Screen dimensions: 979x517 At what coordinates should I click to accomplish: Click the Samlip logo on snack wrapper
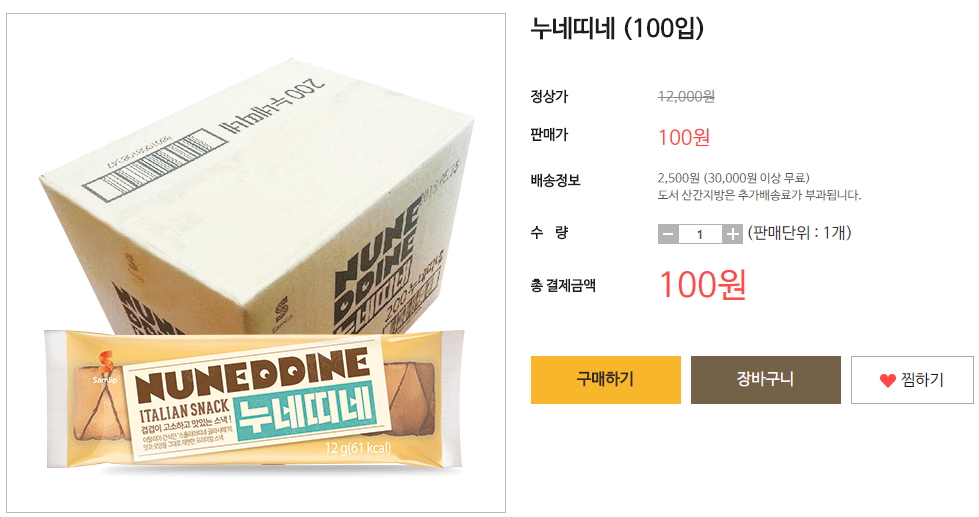click(x=105, y=368)
